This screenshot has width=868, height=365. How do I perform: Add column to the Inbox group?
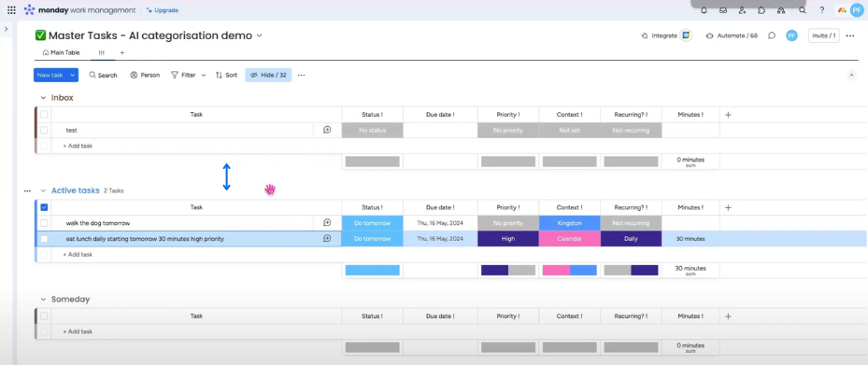pos(729,115)
